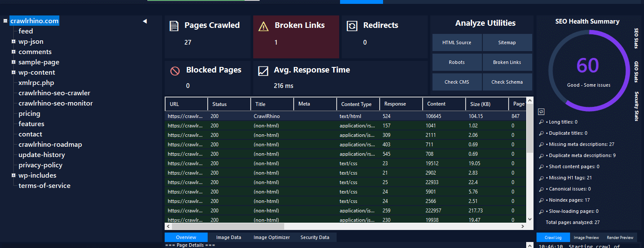Image resolution: width=644 pixels, height=248 pixels.
Task: Sort by the Content Type column header
Action: 358,104
